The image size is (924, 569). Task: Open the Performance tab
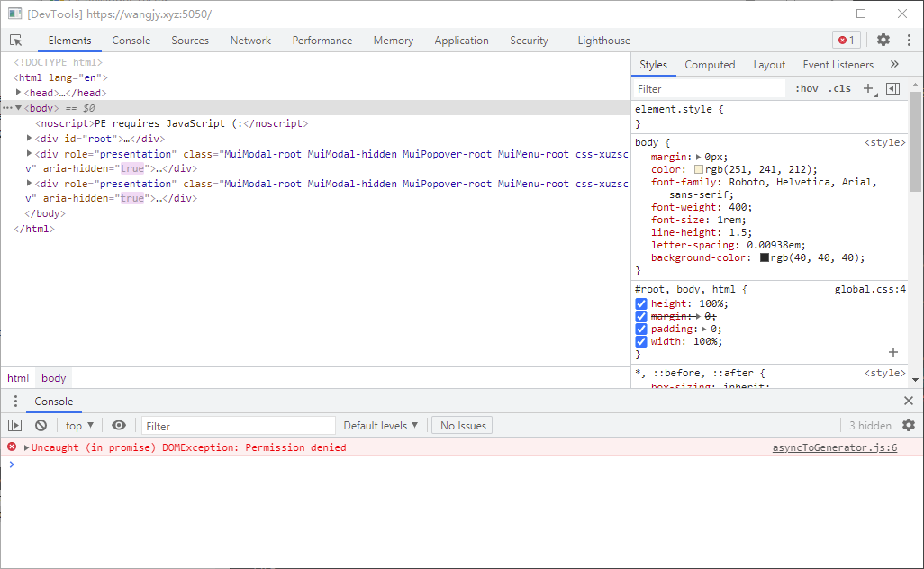click(322, 40)
